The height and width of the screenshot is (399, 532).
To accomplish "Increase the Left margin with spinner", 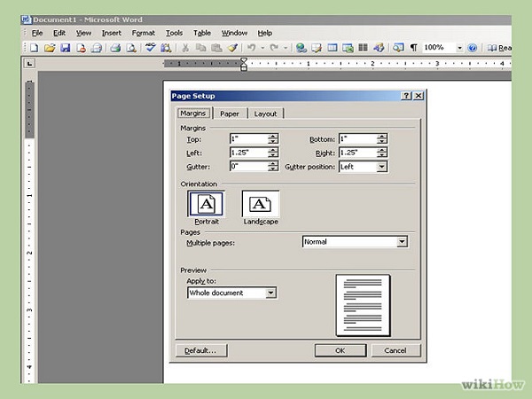I will click(x=273, y=150).
